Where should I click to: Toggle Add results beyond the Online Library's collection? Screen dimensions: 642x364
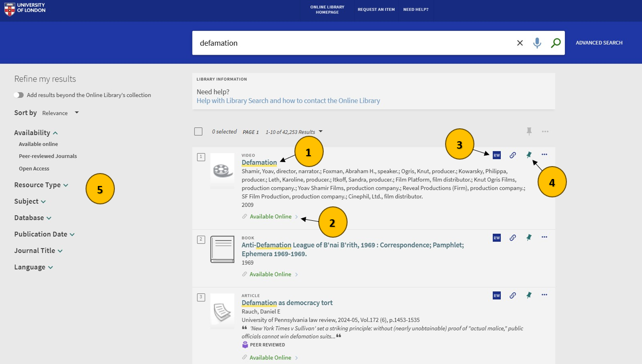click(x=19, y=95)
